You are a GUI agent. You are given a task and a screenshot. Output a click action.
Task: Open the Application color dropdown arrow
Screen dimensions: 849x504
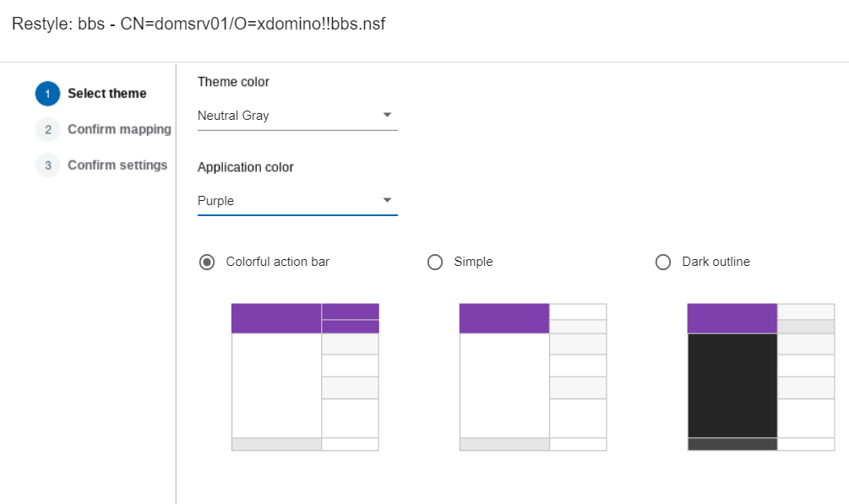click(387, 200)
